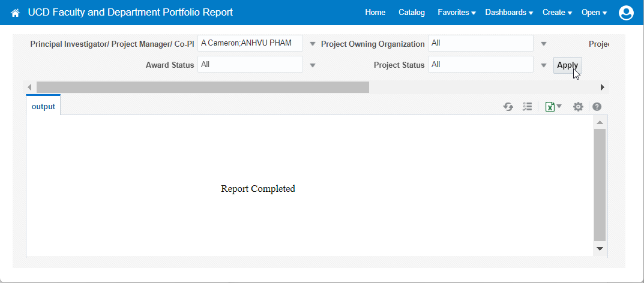This screenshot has width=644, height=283.
Task: Expand the Award Status dropdown arrow
Action: click(312, 65)
